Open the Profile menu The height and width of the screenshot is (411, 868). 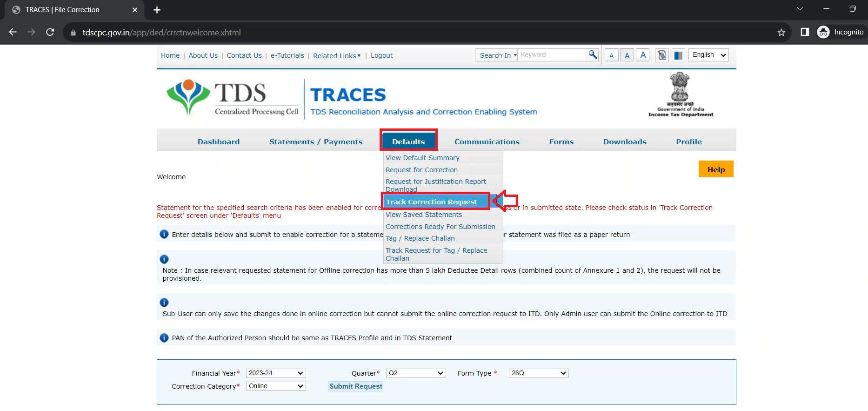point(689,141)
